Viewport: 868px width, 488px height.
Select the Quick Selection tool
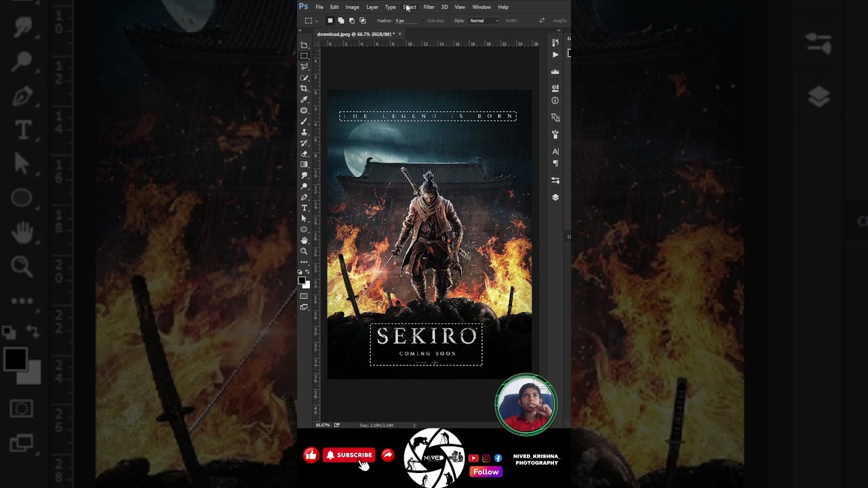tap(304, 78)
